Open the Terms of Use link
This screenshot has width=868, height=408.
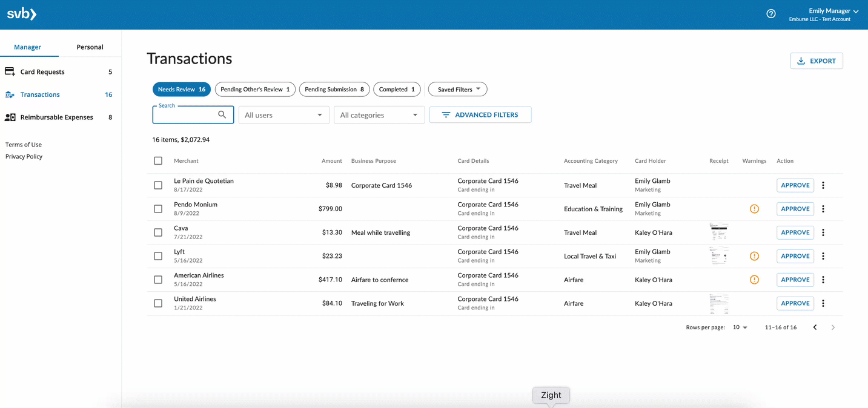(24, 145)
